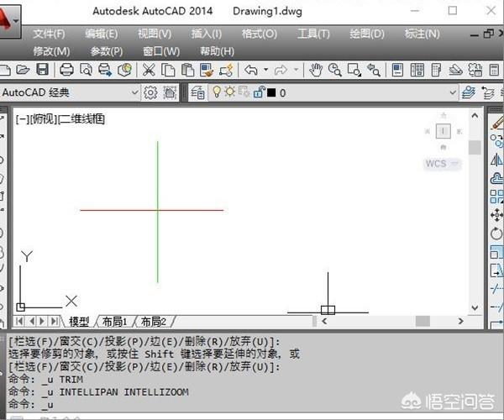Click the workspace settings gear icon

[151, 92]
